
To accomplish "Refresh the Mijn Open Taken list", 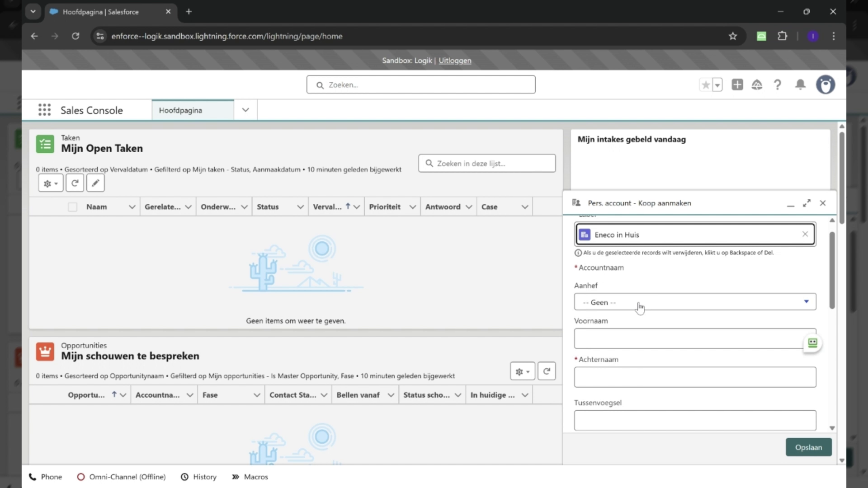I will coord(75,183).
